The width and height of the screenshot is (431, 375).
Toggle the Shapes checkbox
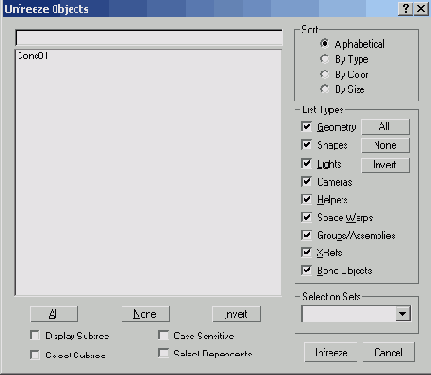coord(306,145)
